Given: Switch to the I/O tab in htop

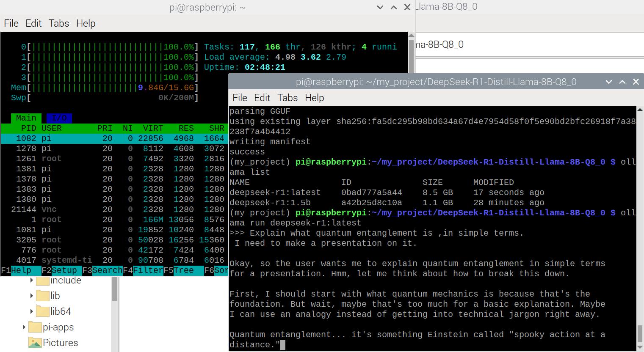Looking at the screenshot, I should (x=59, y=118).
